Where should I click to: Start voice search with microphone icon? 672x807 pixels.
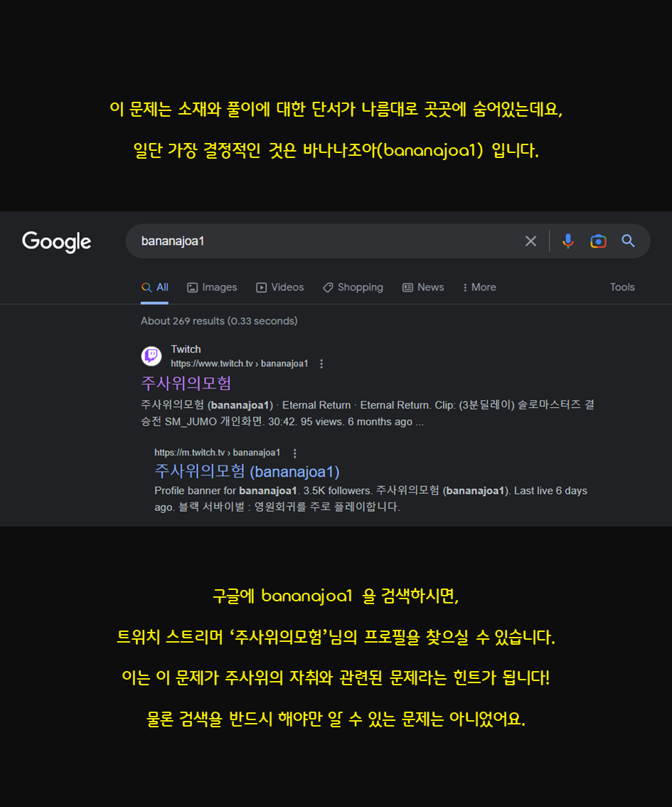(x=567, y=241)
